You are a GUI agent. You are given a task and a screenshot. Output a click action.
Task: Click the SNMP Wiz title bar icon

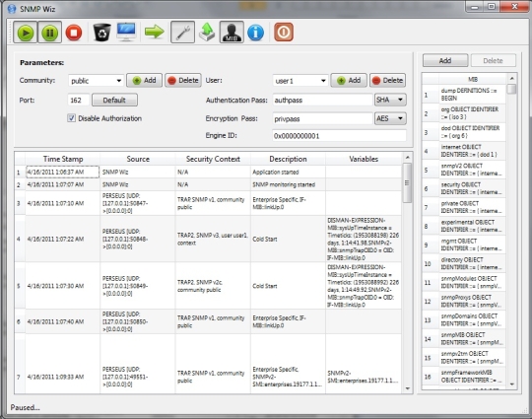coord(12,9)
